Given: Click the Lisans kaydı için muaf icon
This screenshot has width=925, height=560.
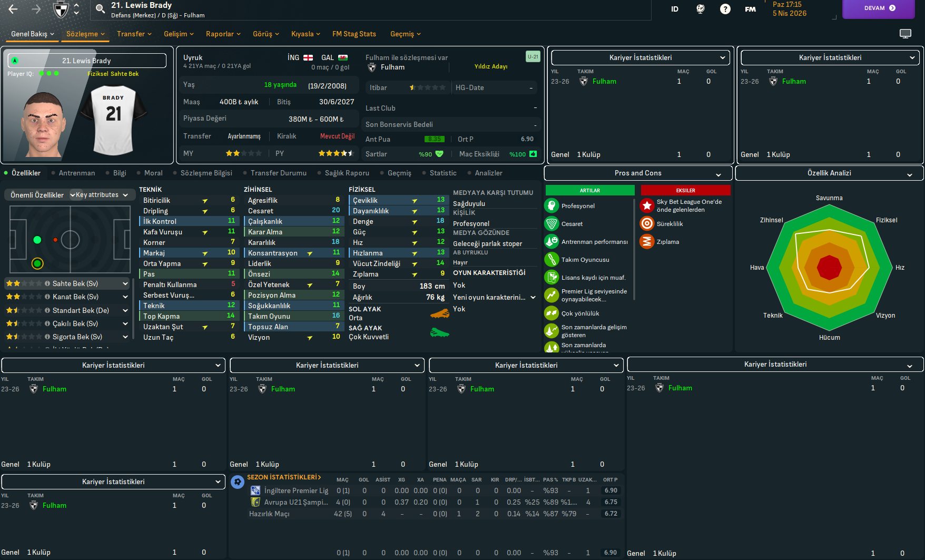Looking at the screenshot, I should [552, 278].
